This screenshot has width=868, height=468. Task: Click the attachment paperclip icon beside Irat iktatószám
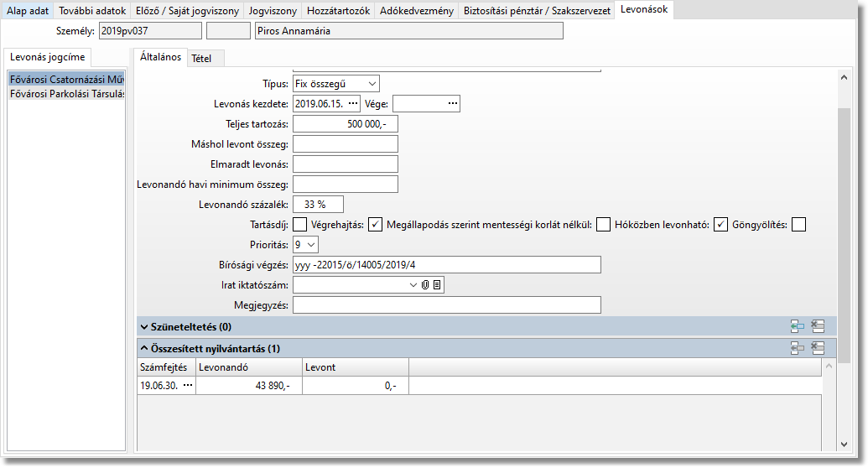(x=425, y=284)
